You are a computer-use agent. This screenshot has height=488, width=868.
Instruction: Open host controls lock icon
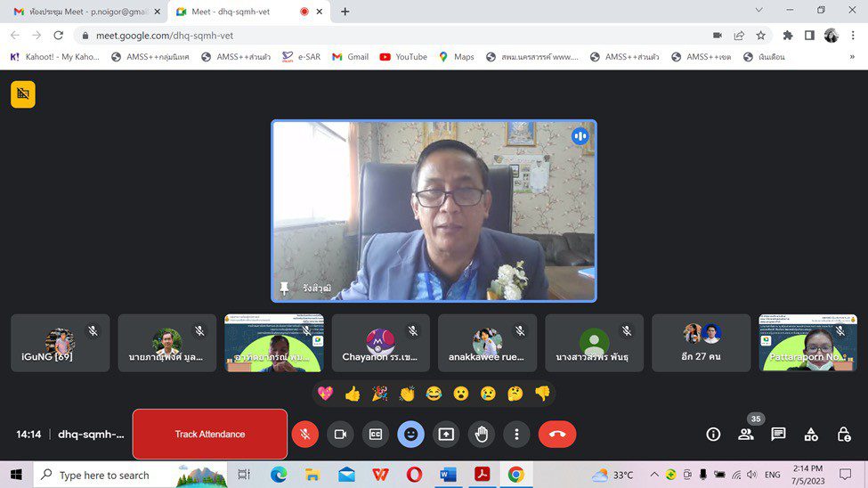click(x=844, y=435)
